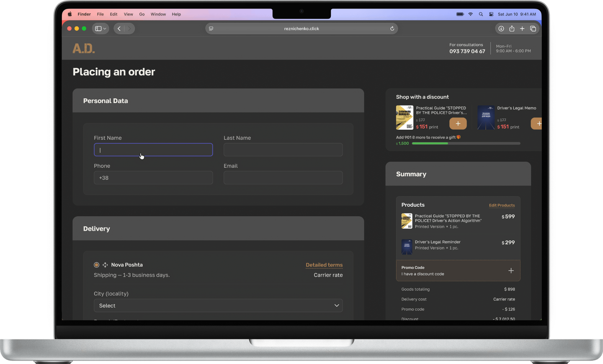The height and width of the screenshot is (364, 603).
Task: Open the File menu
Action: pos(100,14)
